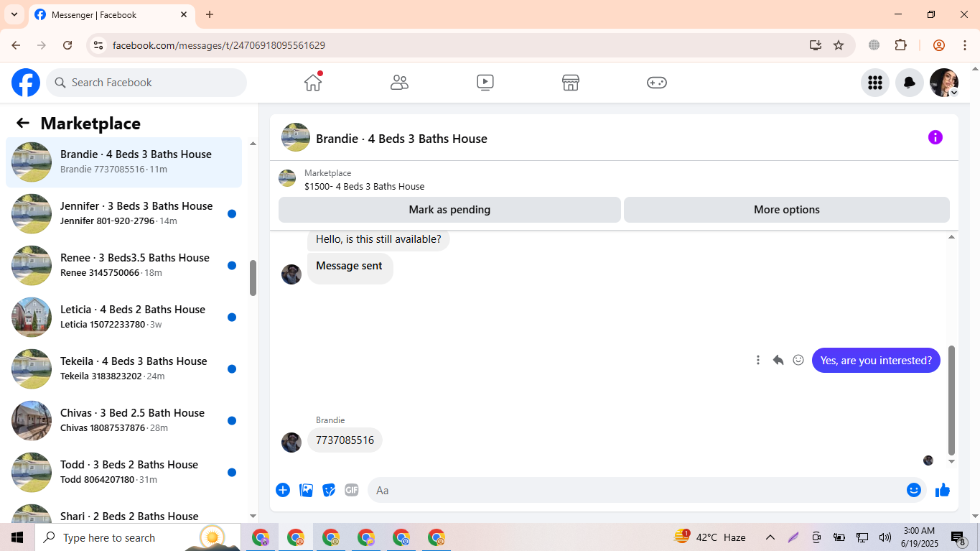Viewport: 980px width, 551px height.
Task: Open the weather widget showing 42°C Haze
Action: click(710, 537)
